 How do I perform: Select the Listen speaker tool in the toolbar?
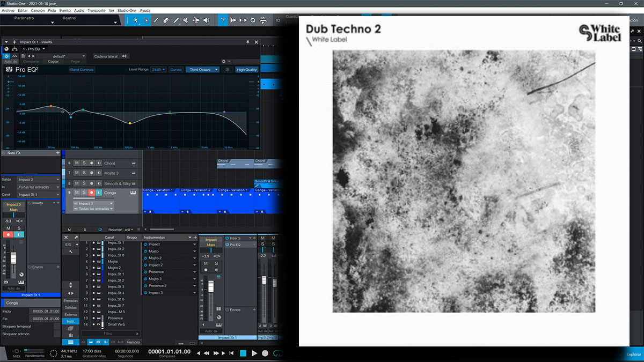207,20
